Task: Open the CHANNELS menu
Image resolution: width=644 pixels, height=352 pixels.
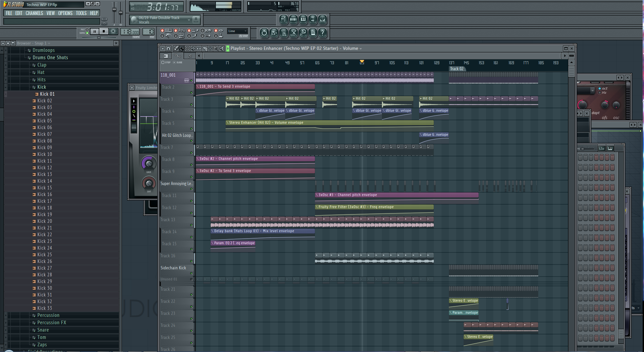Action: 34,13
